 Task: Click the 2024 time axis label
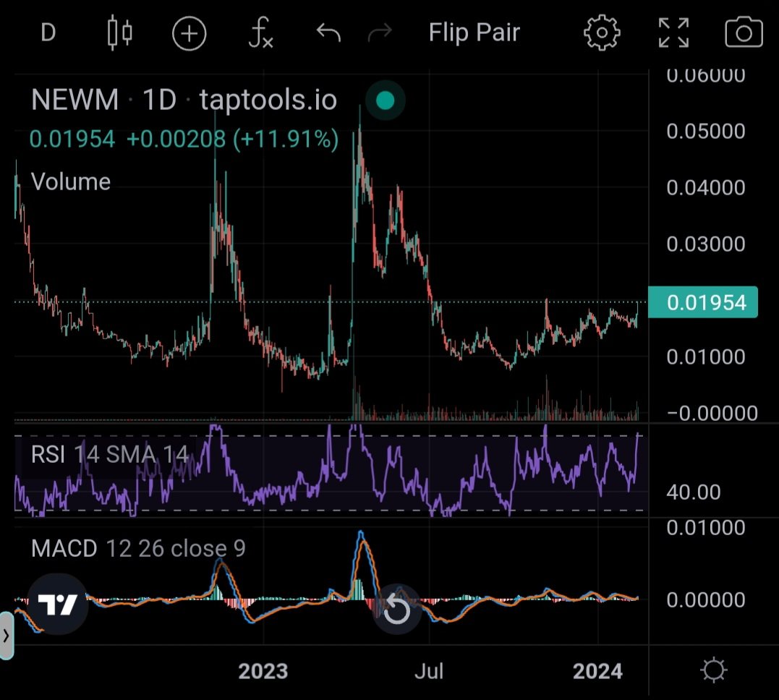[x=597, y=671]
